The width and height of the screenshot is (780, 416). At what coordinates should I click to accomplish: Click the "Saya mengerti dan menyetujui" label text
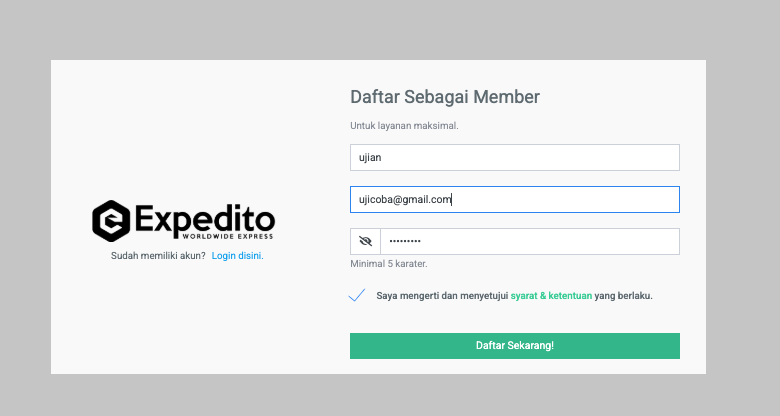click(x=442, y=296)
